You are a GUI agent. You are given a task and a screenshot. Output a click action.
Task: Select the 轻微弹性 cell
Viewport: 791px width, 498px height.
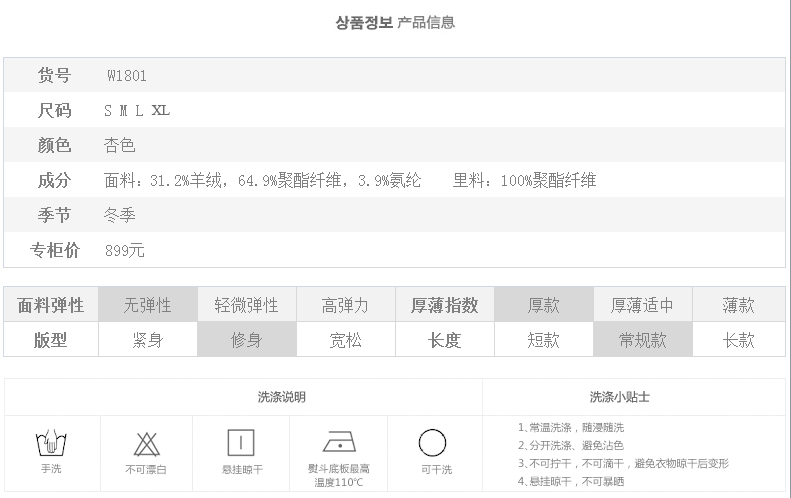pos(247,304)
